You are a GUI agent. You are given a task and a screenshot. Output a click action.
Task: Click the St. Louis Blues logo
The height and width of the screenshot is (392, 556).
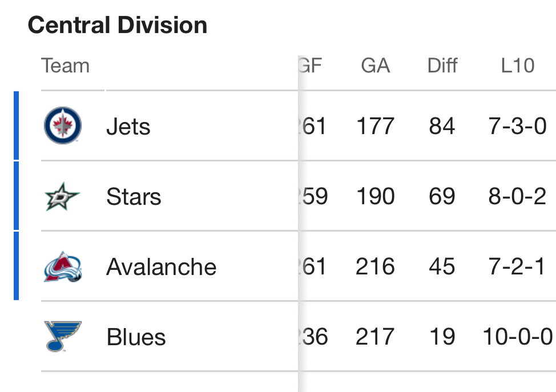[63, 337]
